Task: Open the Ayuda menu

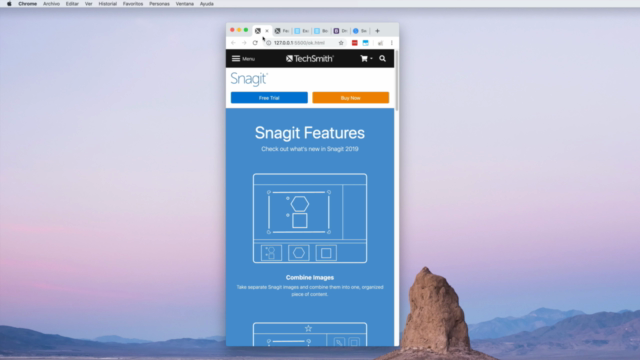Action: coord(207,4)
